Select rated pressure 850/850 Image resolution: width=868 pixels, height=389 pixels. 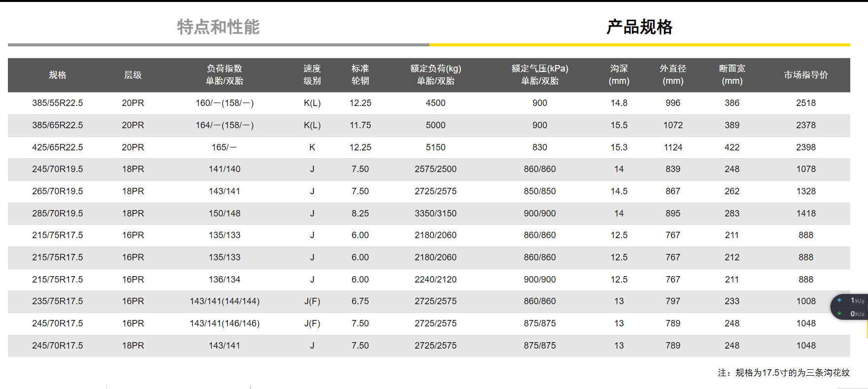click(x=540, y=191)
